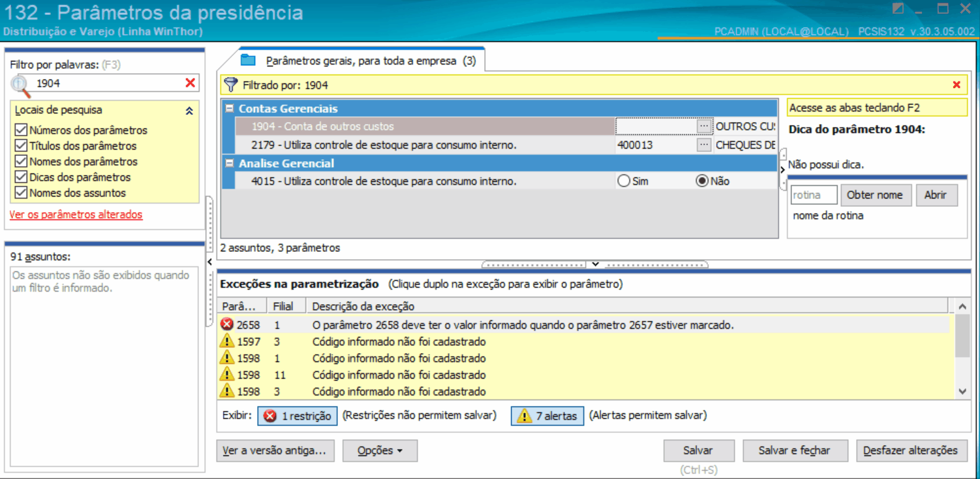This screenshot has width=980, height=479.
Task: Click the red error icon for exception 2658
Action: tap(227, 324)
